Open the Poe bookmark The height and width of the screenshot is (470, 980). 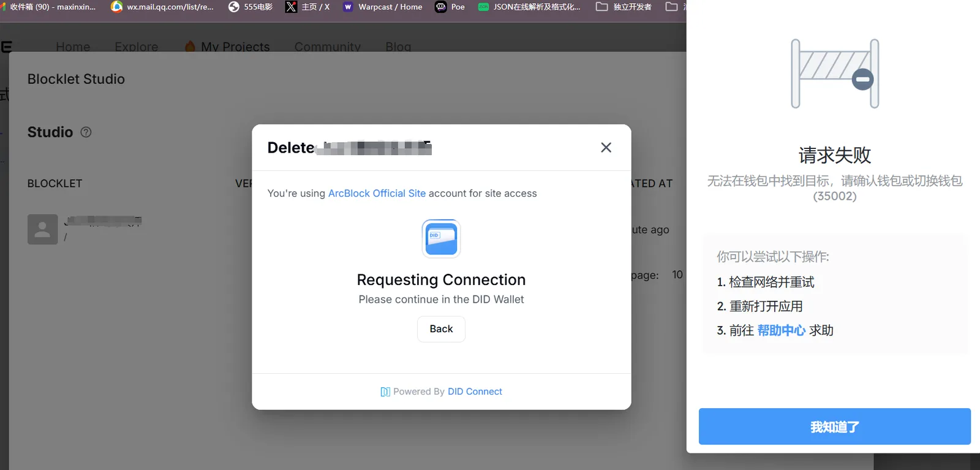(x=450, y=7)
